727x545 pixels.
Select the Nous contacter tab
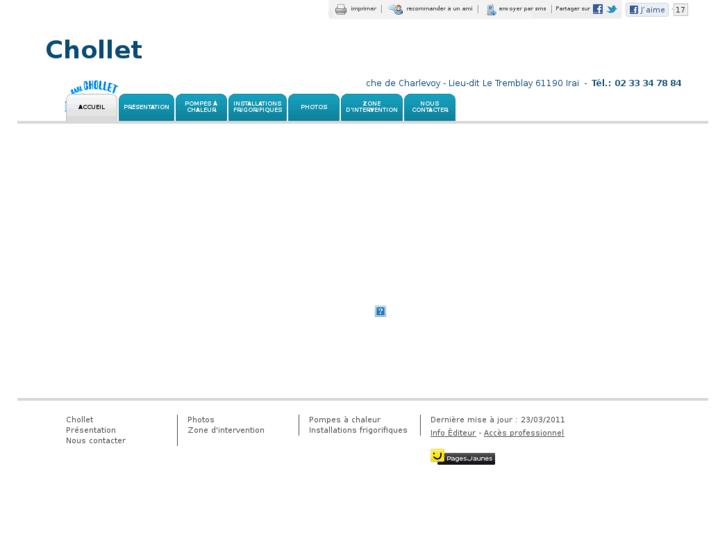click(x=430, y=108)
